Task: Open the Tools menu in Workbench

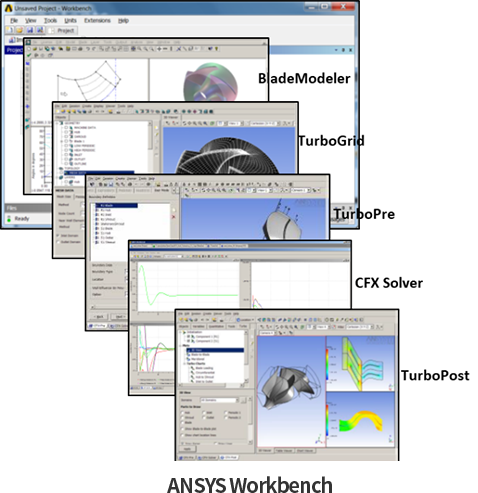Action: click(x=50, y=21)
